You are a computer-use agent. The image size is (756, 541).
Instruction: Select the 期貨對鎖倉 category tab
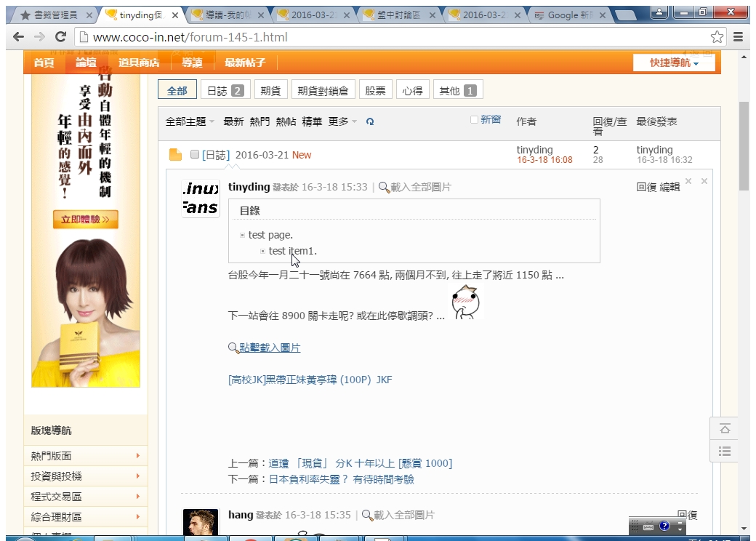[323, 90]
